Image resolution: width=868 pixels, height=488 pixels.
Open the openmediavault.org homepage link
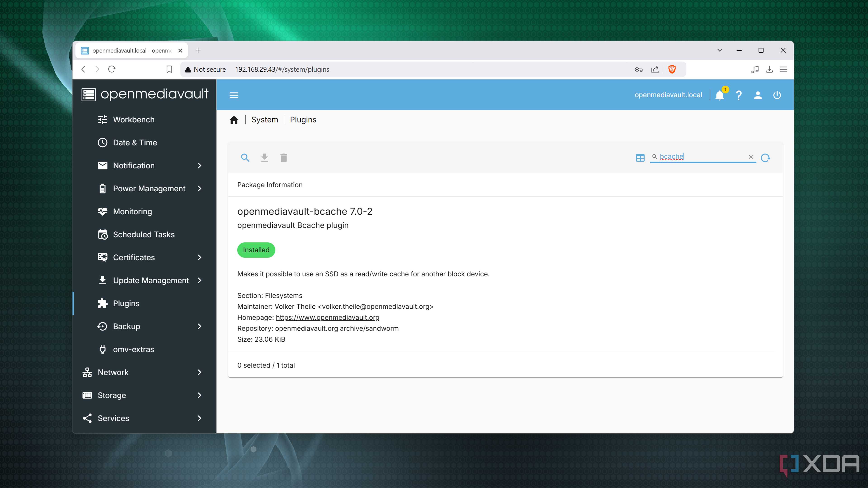[x=328, y=317]
